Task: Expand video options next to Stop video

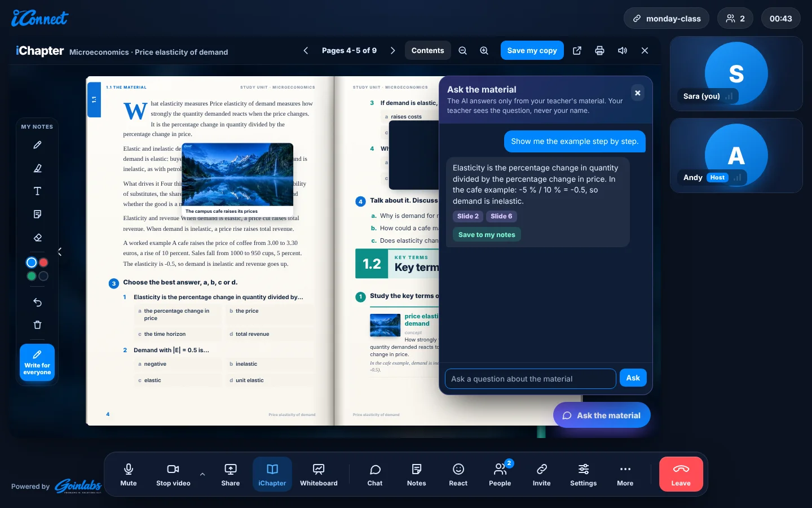Action: (202, 474)
